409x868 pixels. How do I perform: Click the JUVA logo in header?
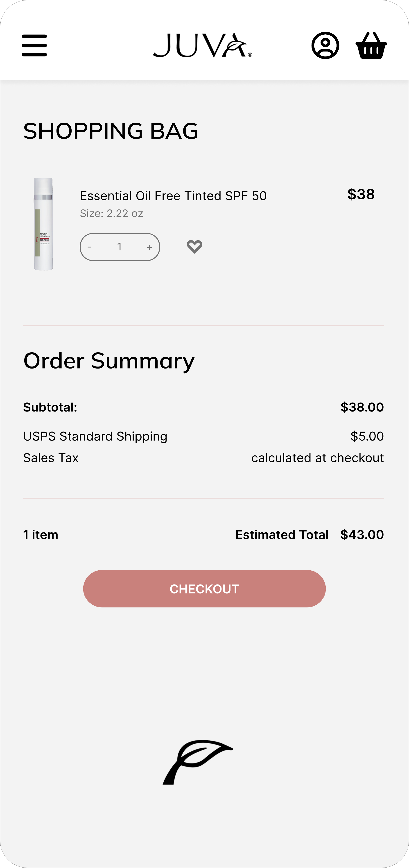[202, 45]
